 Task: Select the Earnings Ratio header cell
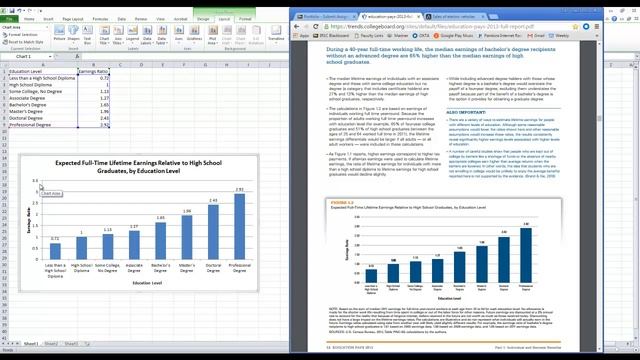(93, 71)
